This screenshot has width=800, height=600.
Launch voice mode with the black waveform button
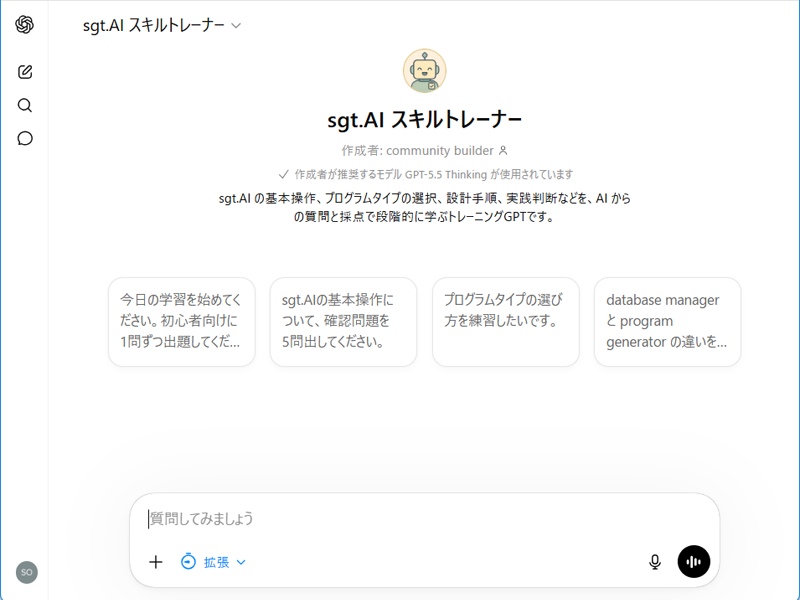coord(694,562)
